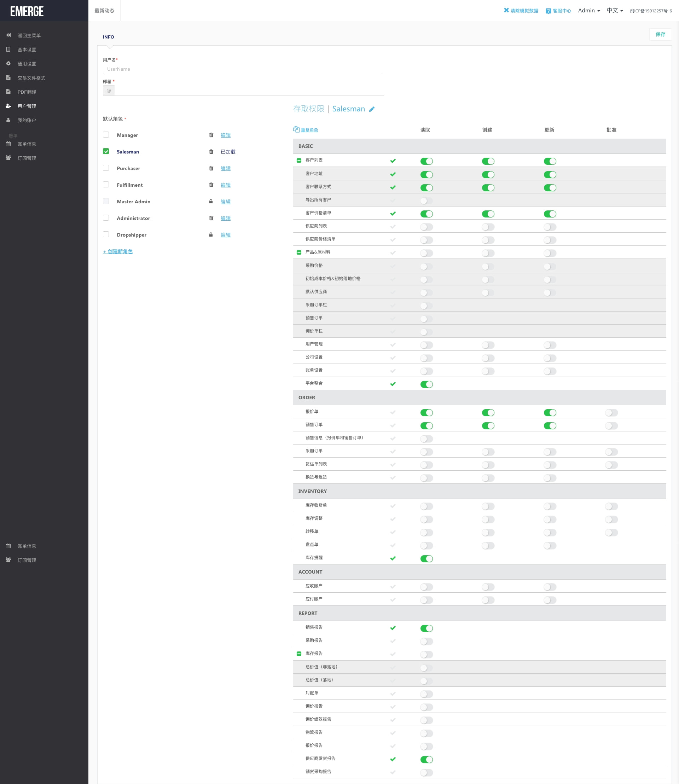Open the 客服中心 link
This screenshot has width=679, height=784.
tap(558, 11)
